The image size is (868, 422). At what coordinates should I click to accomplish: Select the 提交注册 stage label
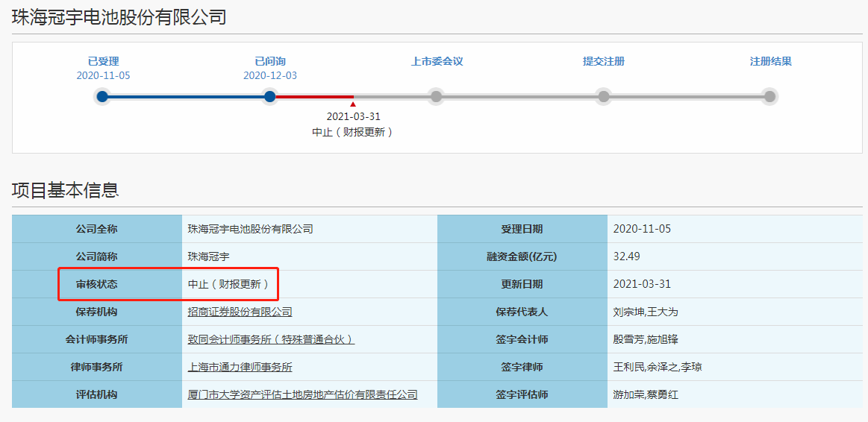point(604,61)
